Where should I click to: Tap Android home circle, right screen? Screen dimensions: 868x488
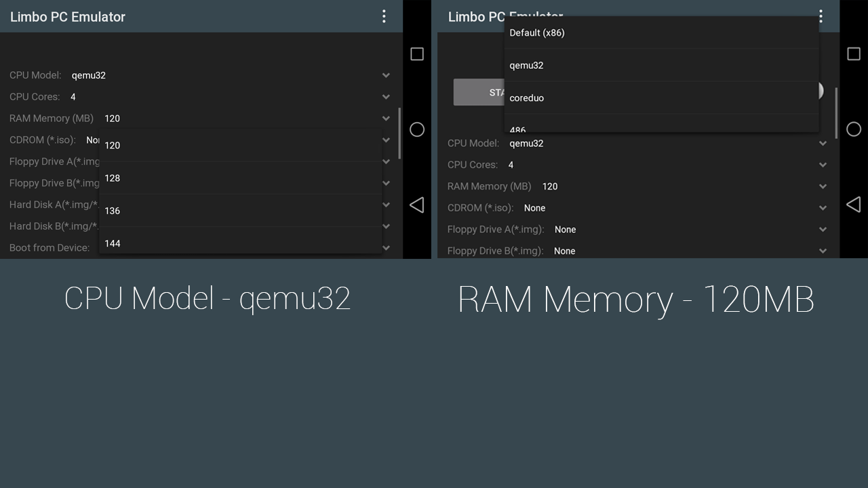tap(854, 129)
